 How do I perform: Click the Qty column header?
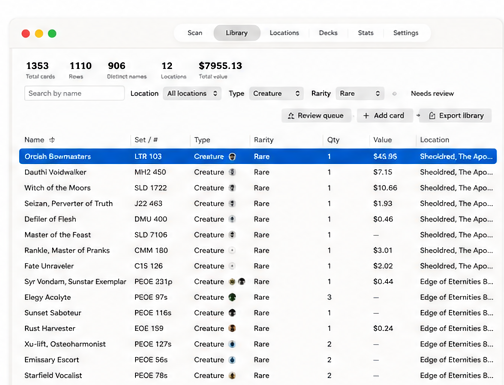point(333,140)
